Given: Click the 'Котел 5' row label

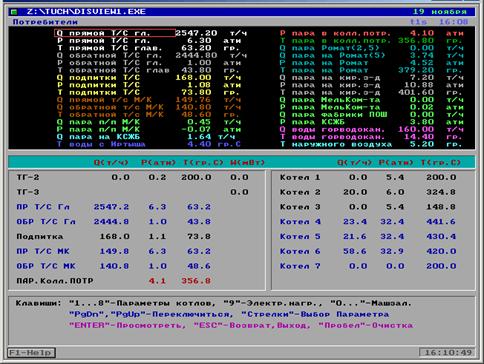Looking at the screenshot, I should pos(300,237).
